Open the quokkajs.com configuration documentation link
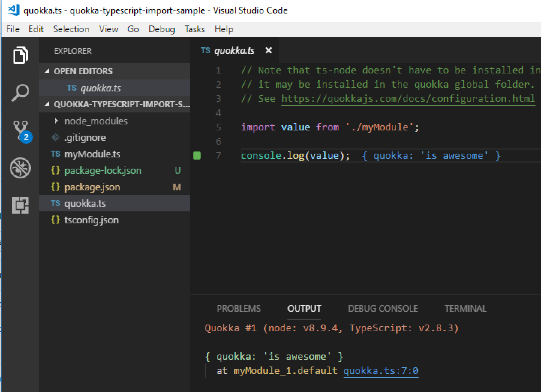541x392 pixels. [x=408, y=99]
